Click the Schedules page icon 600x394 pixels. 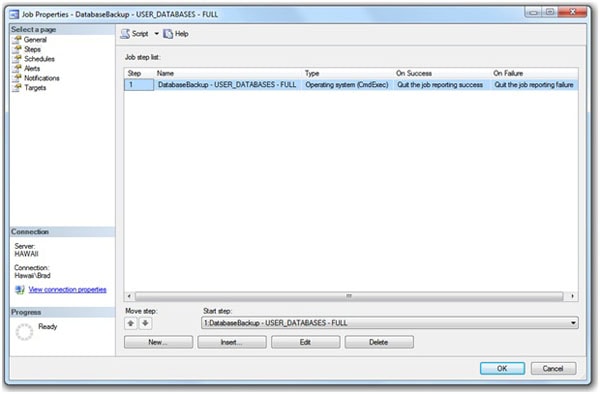point(17,59)
